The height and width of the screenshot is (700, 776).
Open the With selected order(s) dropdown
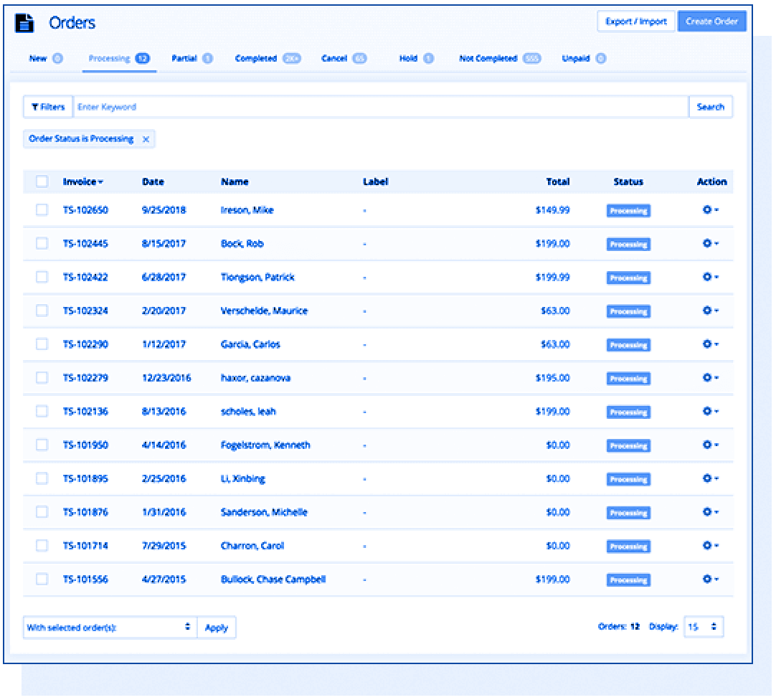[109, 628]
